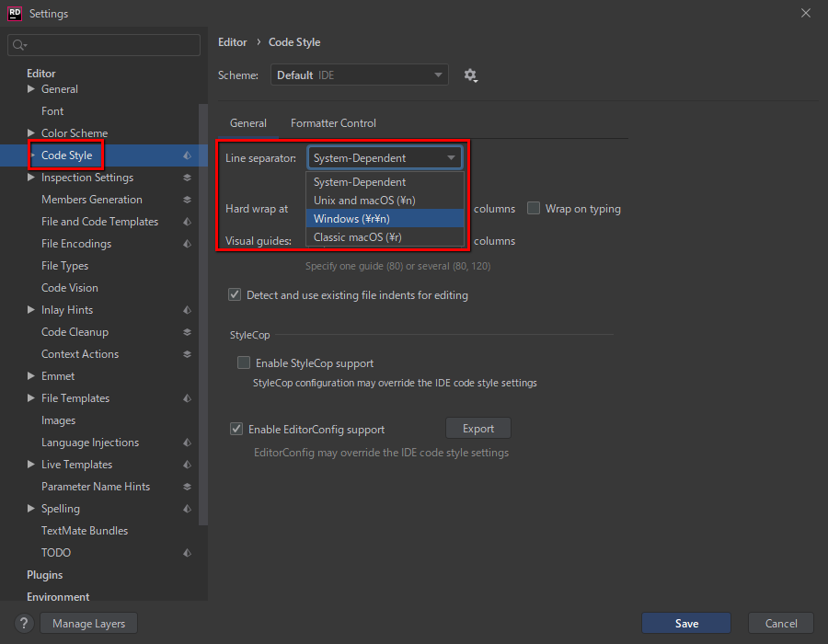Open Context Actions settings
Screen dimensions: 828x644
(x=80, y=354)
